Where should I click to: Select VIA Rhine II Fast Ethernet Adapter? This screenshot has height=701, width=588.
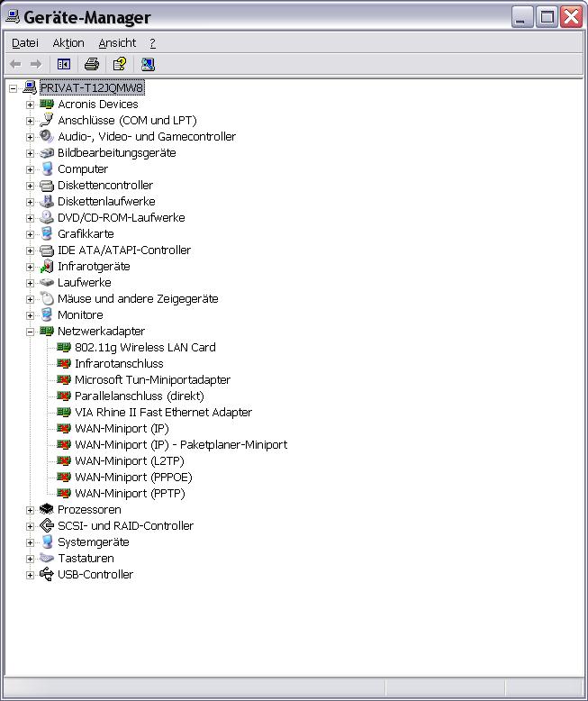163,412
